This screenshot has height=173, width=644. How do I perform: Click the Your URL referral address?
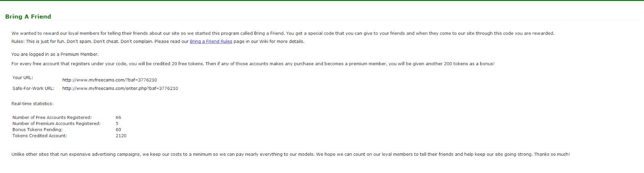tap(109, 80)
